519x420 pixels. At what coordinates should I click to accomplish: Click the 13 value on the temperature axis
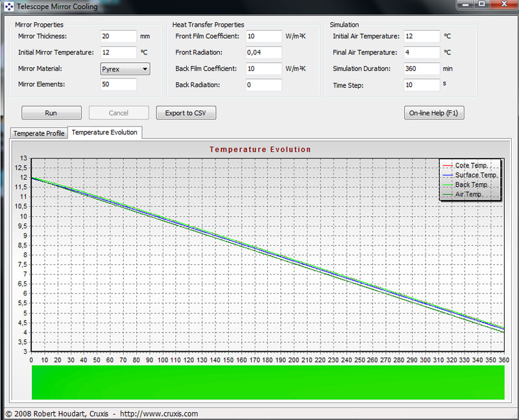(23, 158)
